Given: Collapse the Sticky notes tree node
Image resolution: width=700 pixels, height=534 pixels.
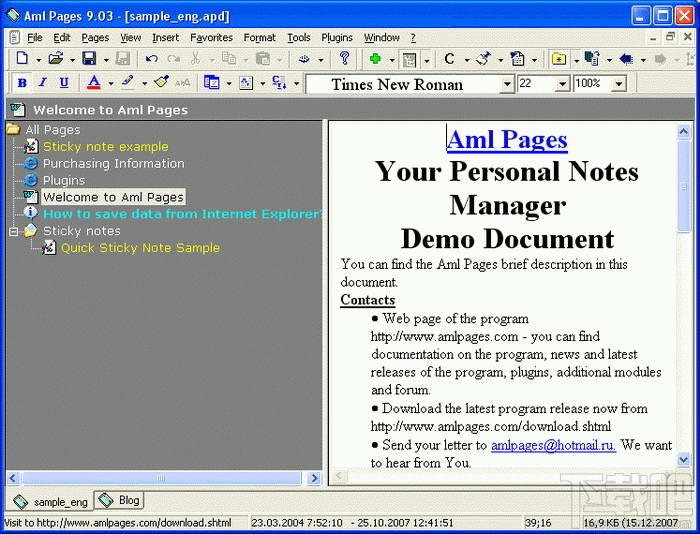Looking at the screenshot, I should (x=13, y=231).
